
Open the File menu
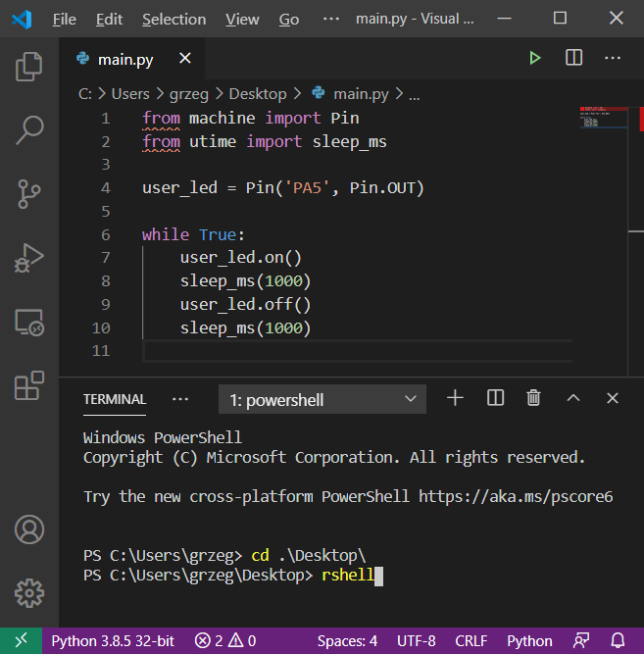coord(65,20)
